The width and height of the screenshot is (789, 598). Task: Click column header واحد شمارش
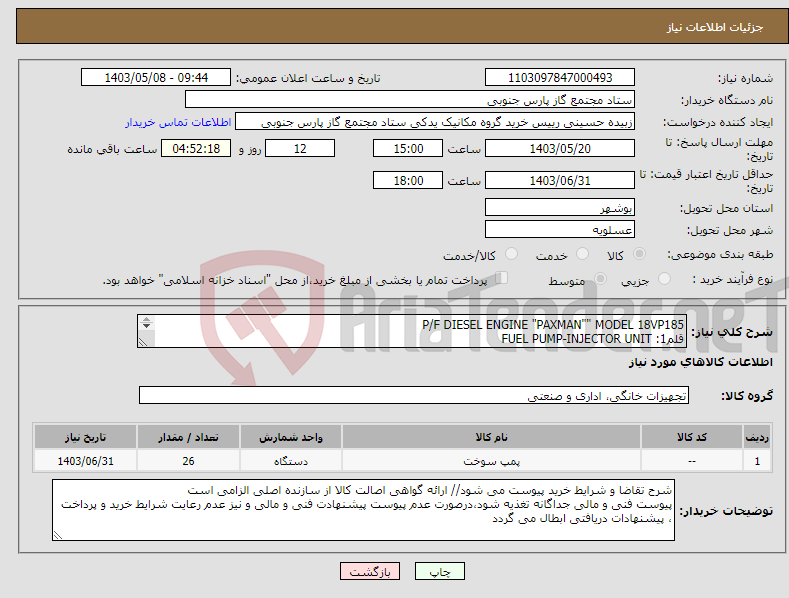(x=291, y=437)
